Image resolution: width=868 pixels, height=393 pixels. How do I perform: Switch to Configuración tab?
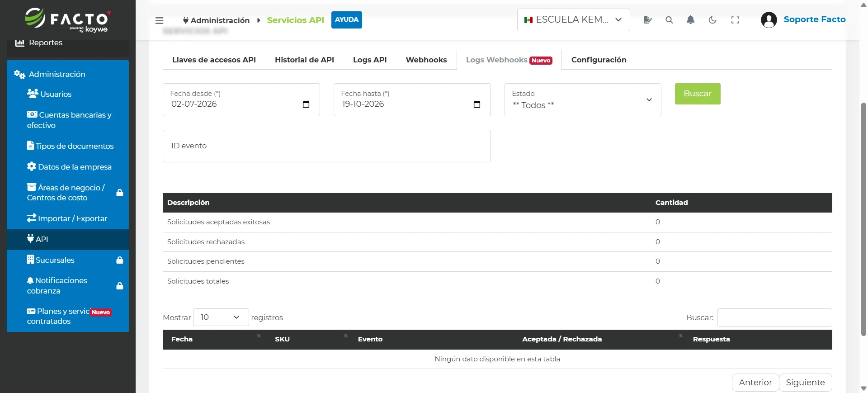pos(599,60)
